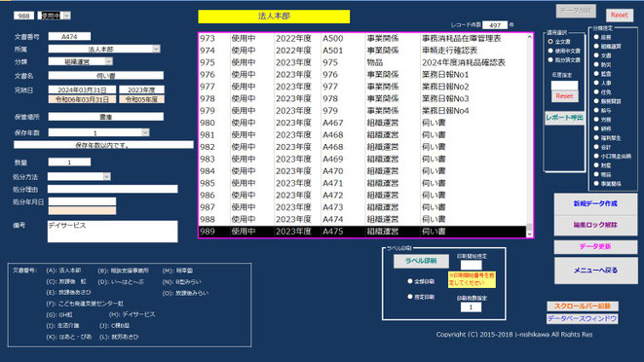Click the 新規データ作成 button

click(595, 203)
